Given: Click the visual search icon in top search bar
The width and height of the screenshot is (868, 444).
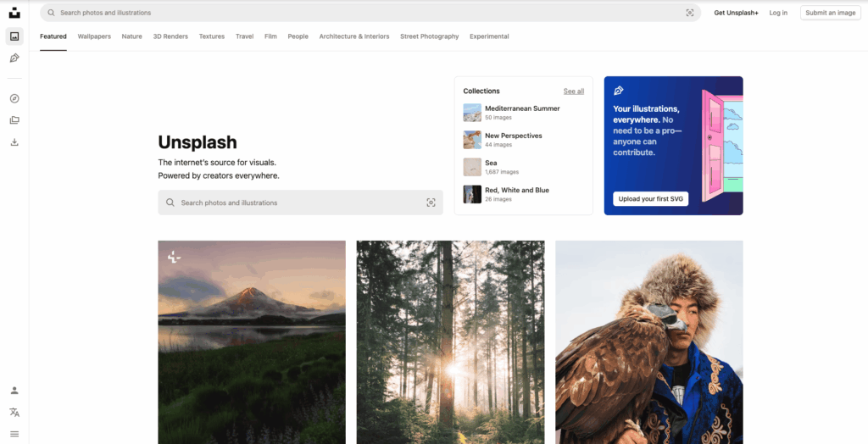Looking at the screenshot, I should pos(690,13).
